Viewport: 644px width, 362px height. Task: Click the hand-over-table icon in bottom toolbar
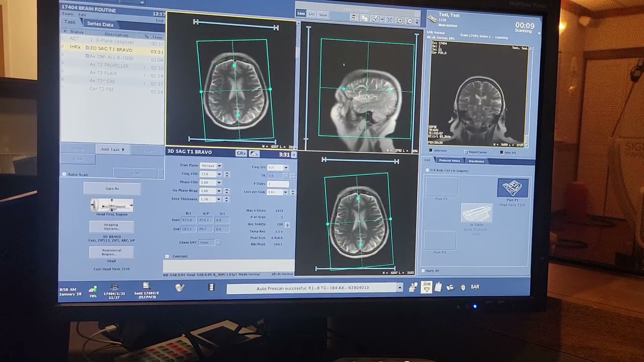450,287
